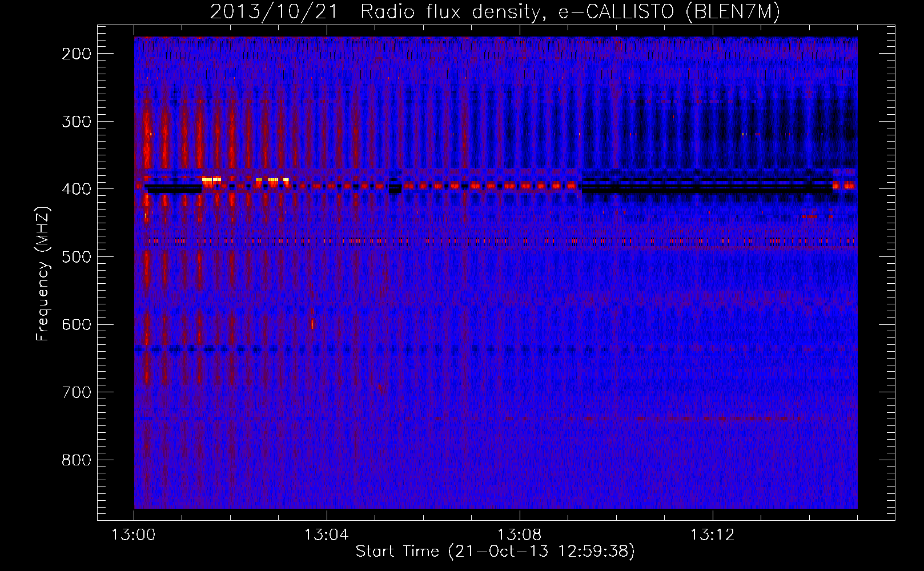
Task: Click the 'Frequency (MHZ)' axis label
Action: tap(43, 273)
